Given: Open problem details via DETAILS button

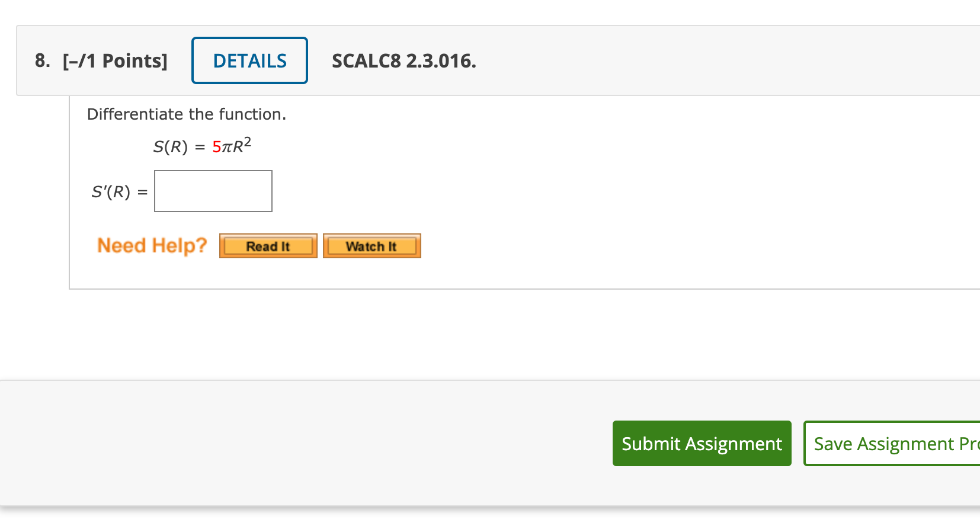Looking at the screenshot, I should [x=249, y=60].
